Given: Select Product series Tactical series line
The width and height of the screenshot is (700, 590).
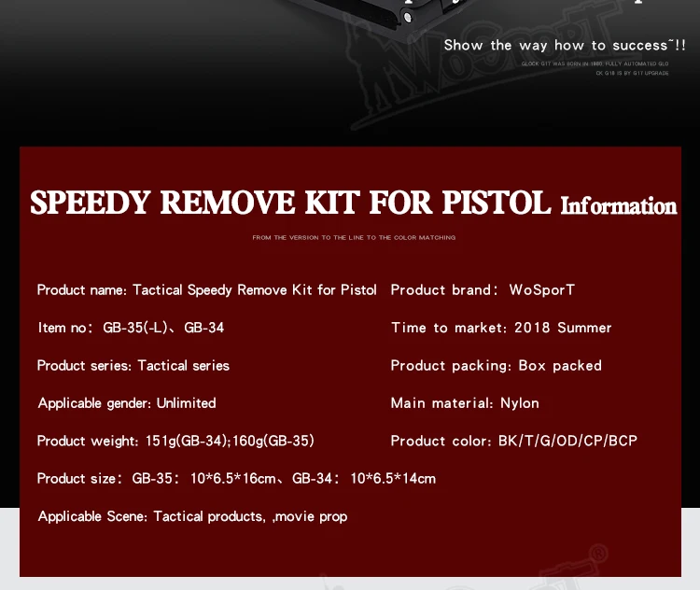Looking at the screenshot, I should coord(133,366).
